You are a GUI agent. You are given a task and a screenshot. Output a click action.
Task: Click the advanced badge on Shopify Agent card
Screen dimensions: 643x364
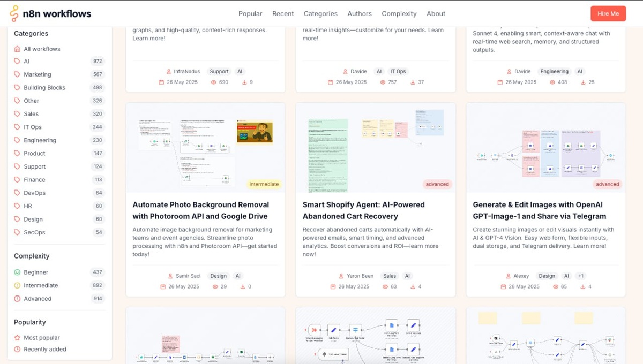click(437, 184)
